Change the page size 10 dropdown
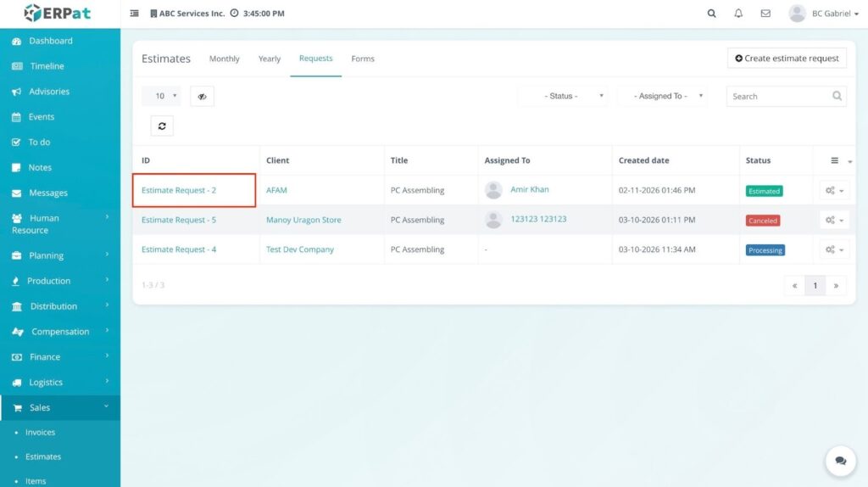 coord(161,97)
